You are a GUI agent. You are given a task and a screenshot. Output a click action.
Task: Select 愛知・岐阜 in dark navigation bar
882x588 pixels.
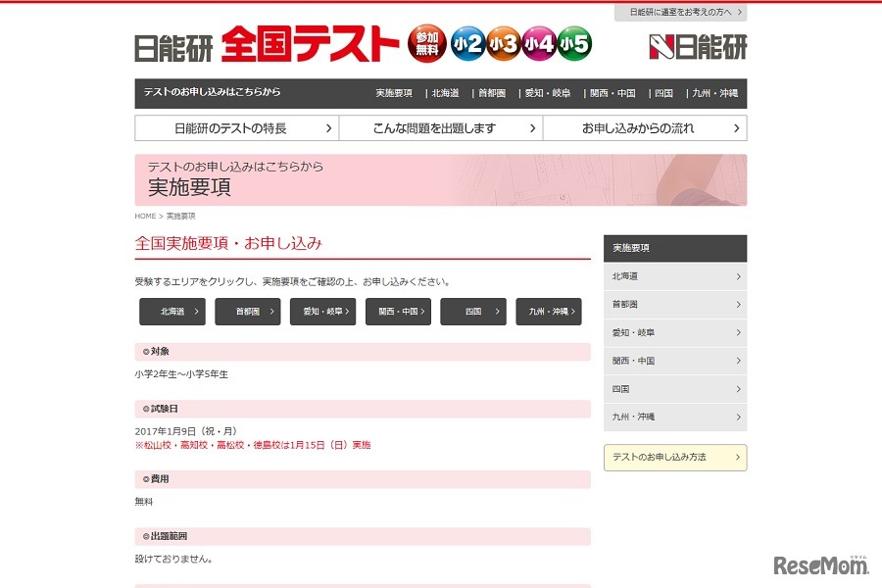pyautogui.click(x=547, y=93)
